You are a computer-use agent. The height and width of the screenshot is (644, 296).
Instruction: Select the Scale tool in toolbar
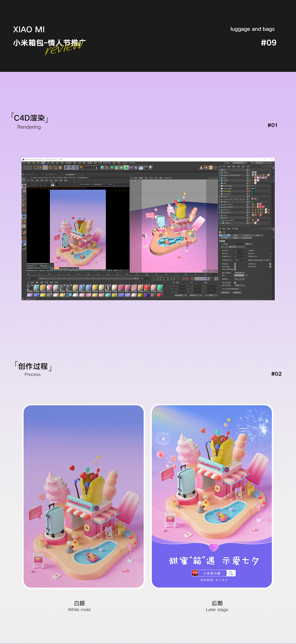tap(46, 168)
